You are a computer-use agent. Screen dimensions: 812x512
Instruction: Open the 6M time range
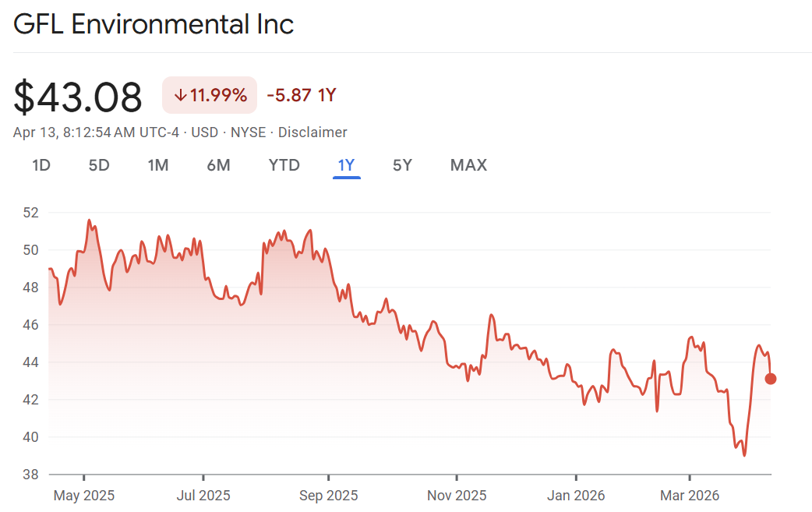tap(218, 165)
